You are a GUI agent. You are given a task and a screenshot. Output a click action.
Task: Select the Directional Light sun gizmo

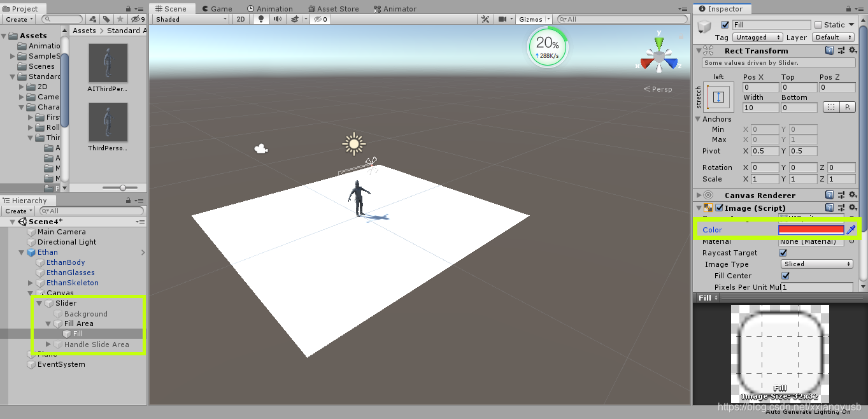tap(354, 144)
